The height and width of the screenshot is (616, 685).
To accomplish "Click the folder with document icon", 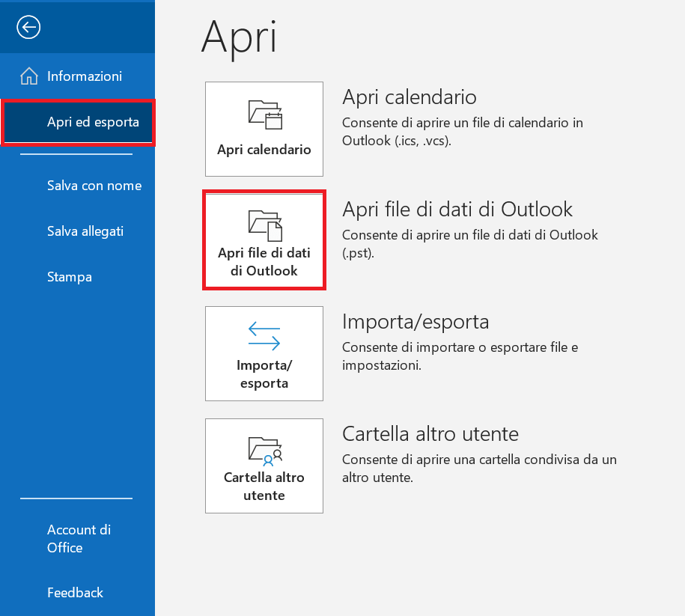I will click(x=265, y=225).
